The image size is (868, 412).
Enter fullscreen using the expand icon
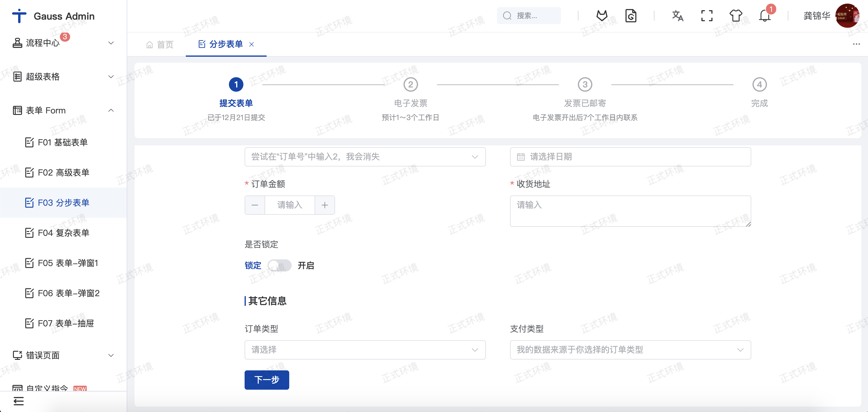(707, 15)
